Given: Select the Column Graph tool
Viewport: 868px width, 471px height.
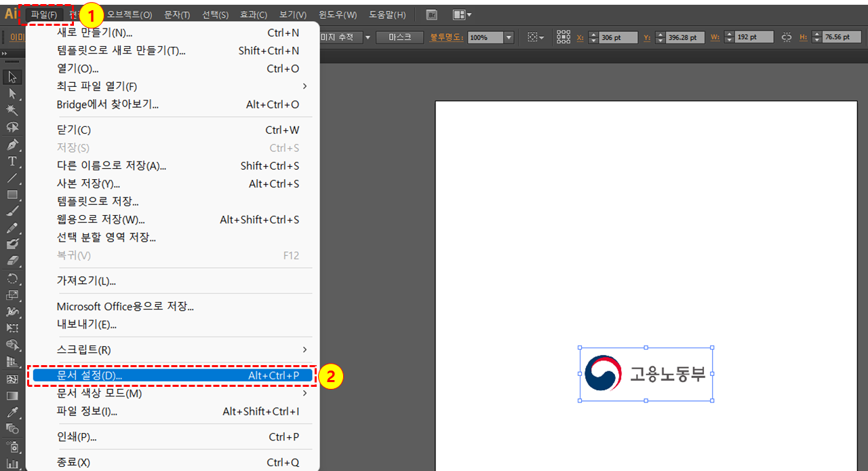Looking at the screenshot, I should [x=12, y=464].
